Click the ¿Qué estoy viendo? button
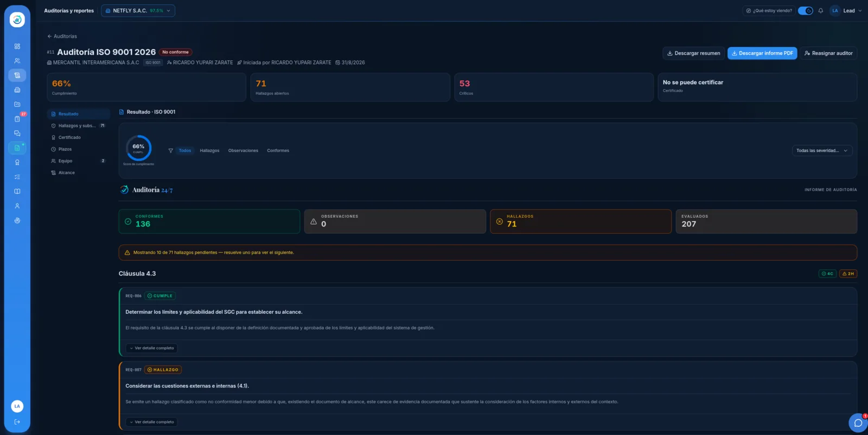 769,10
